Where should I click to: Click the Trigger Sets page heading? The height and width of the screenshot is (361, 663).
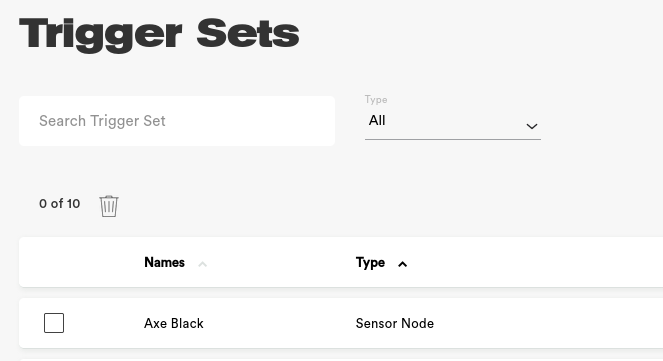tap(159, 34)
